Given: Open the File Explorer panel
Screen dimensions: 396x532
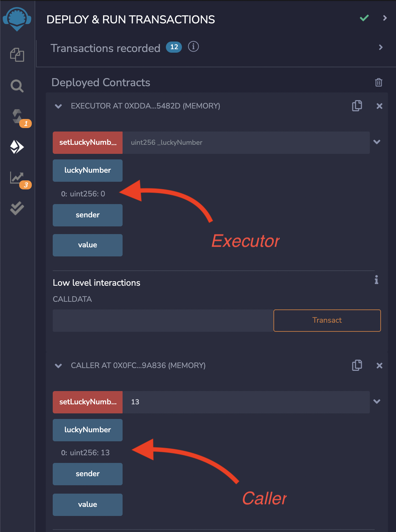Looking at the screenshot, I should 17,55.
